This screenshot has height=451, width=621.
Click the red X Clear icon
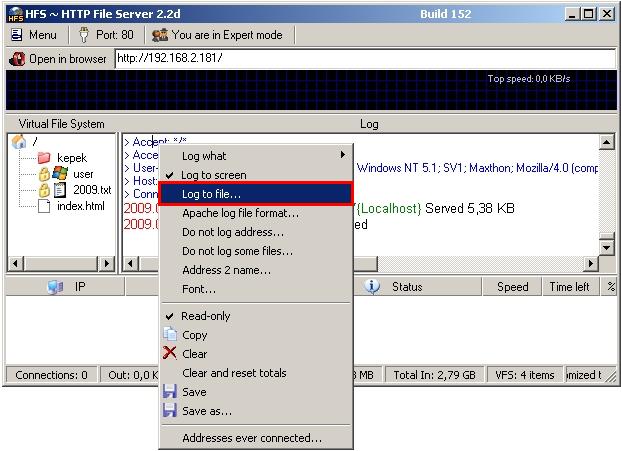point(170,352)
